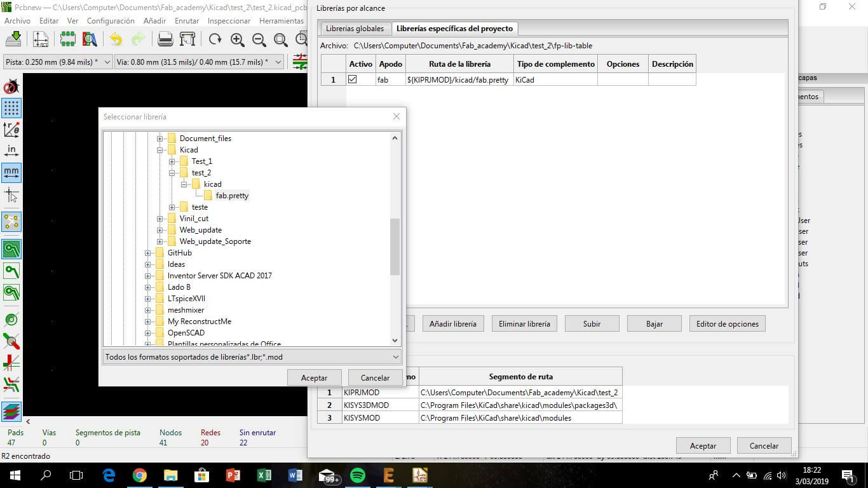Click the Añadir librería button
Image resolution: width=868 pixels, height=488 pixels.
tap(453, 323)
